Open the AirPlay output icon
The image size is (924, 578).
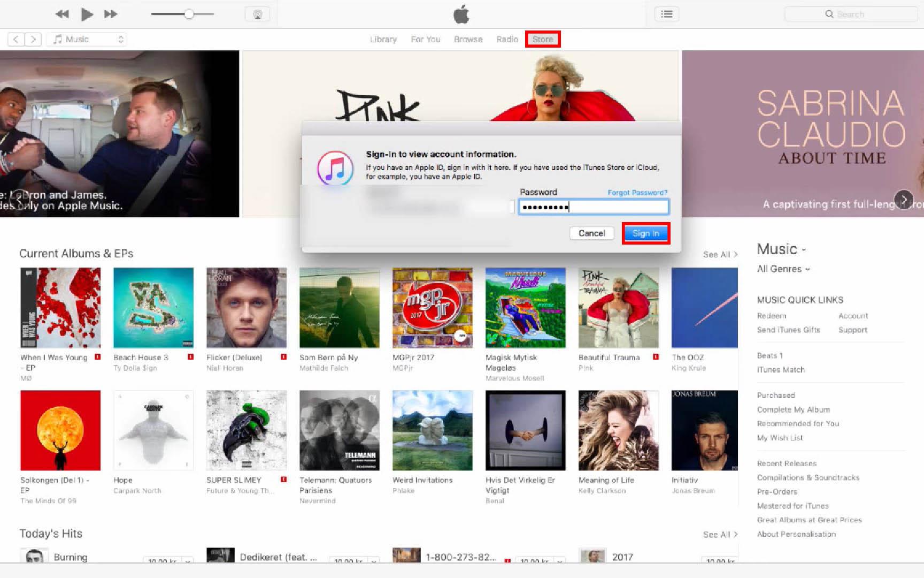coord(257,14)
